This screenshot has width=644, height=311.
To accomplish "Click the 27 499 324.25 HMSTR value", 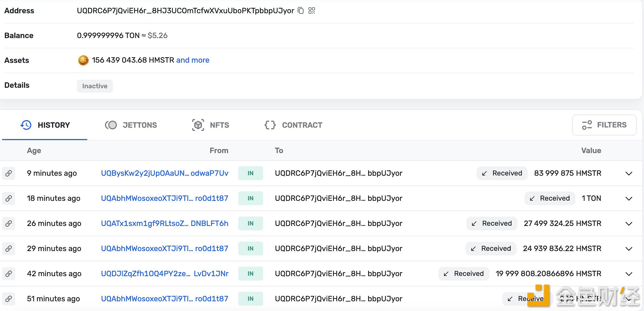I will tap(562, 223).
